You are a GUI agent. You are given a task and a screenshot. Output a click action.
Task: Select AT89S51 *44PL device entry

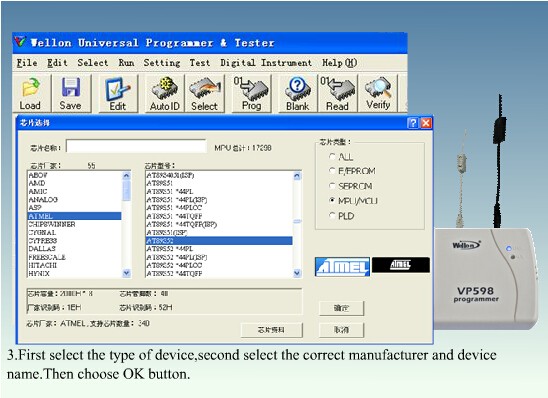[x=219, y=191]
